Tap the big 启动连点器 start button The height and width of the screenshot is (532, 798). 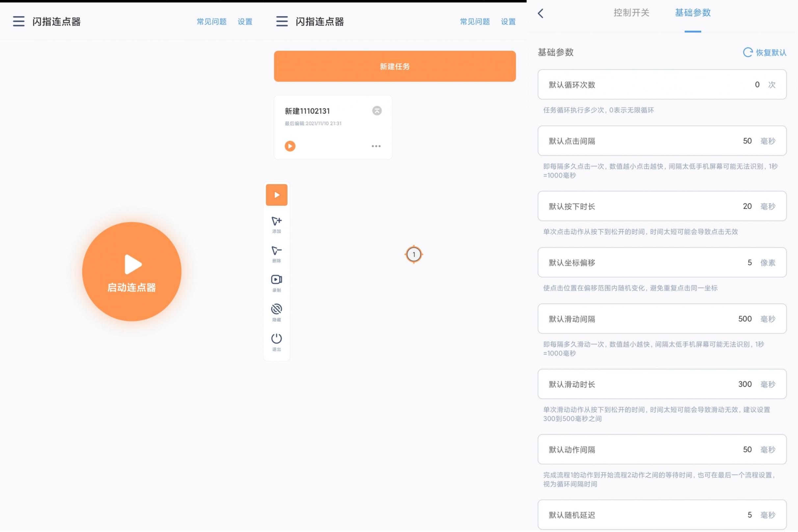[132, 271]
